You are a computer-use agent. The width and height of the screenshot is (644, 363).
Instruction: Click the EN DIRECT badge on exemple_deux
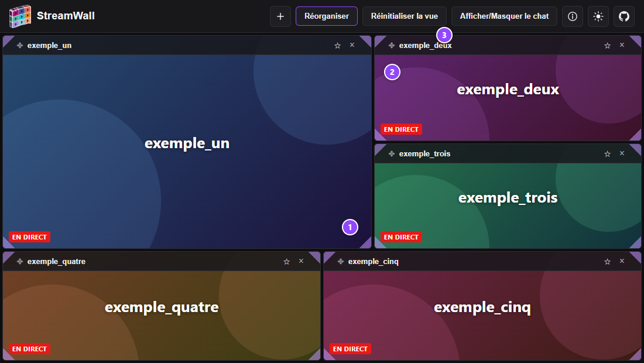pyautogui.click(x=401, y=129)
